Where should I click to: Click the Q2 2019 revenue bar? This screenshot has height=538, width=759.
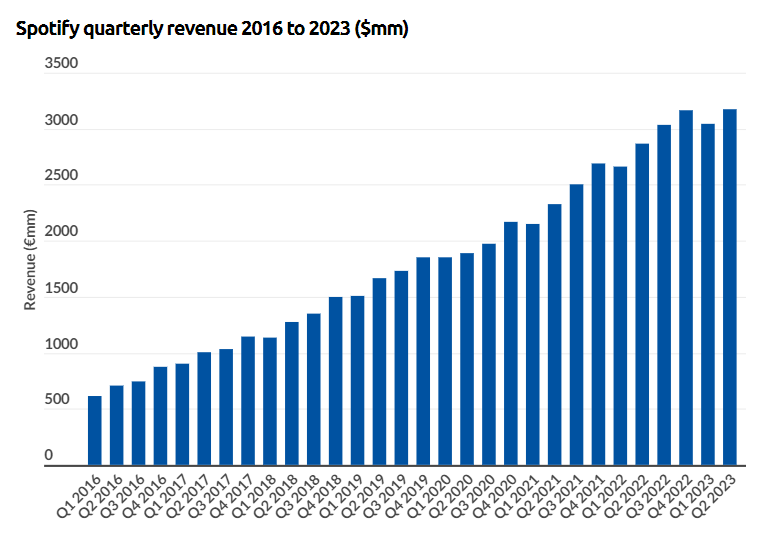tap(380, 371)
